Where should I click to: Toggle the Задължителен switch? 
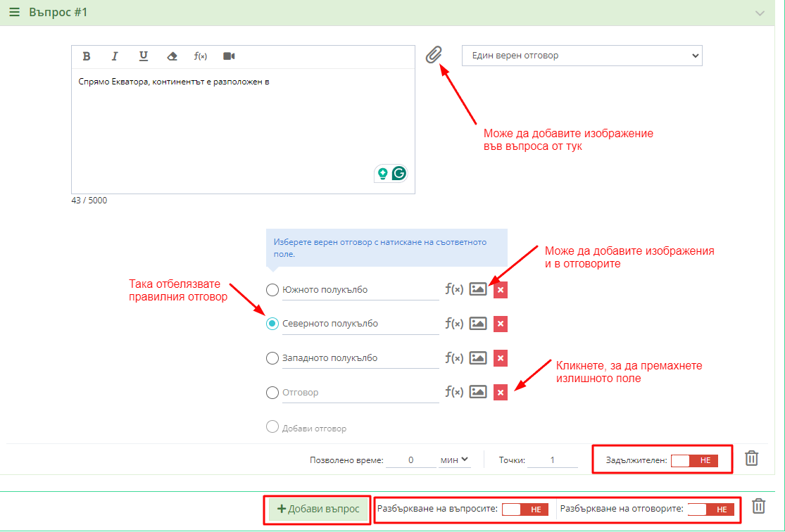pos(694,461)
